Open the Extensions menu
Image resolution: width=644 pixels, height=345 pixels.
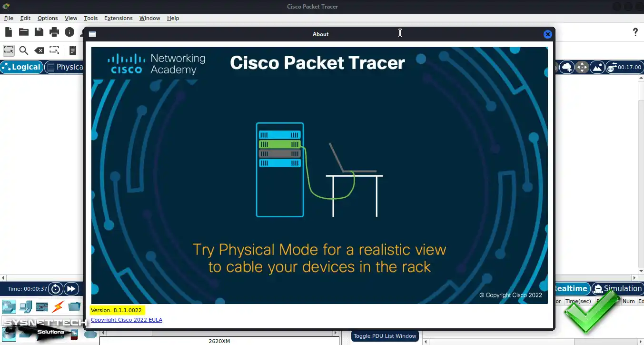tap(119, 18)
